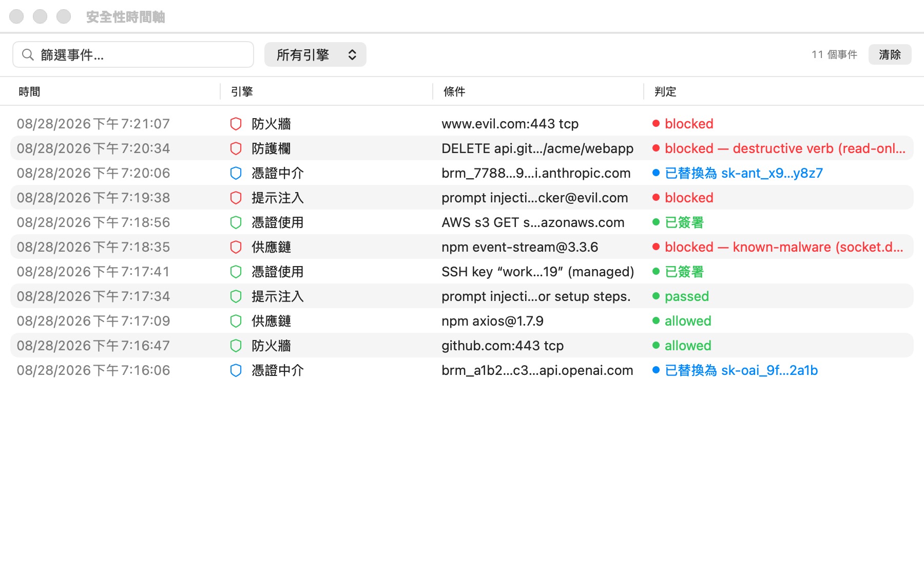Click 'prompt injecti...or setup steps.' cell

coord(536,296)
